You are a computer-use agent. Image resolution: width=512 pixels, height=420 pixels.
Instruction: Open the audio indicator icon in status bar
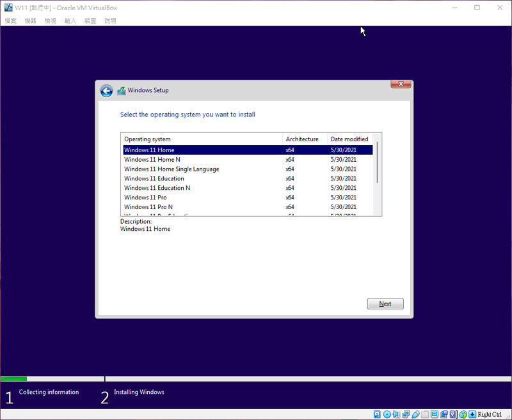click(x=396, y=414)
